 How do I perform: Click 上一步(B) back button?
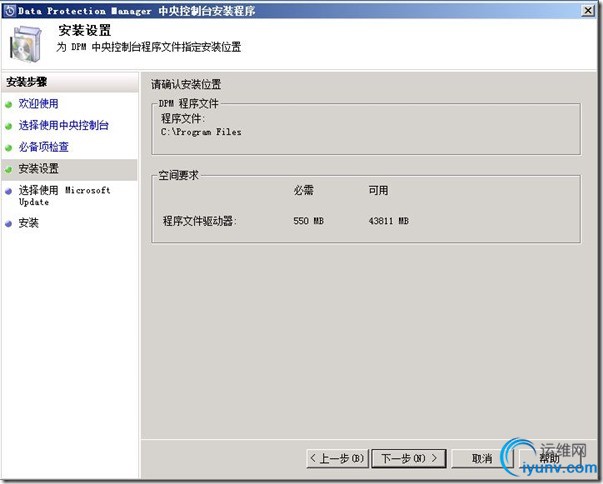point(337,458)
